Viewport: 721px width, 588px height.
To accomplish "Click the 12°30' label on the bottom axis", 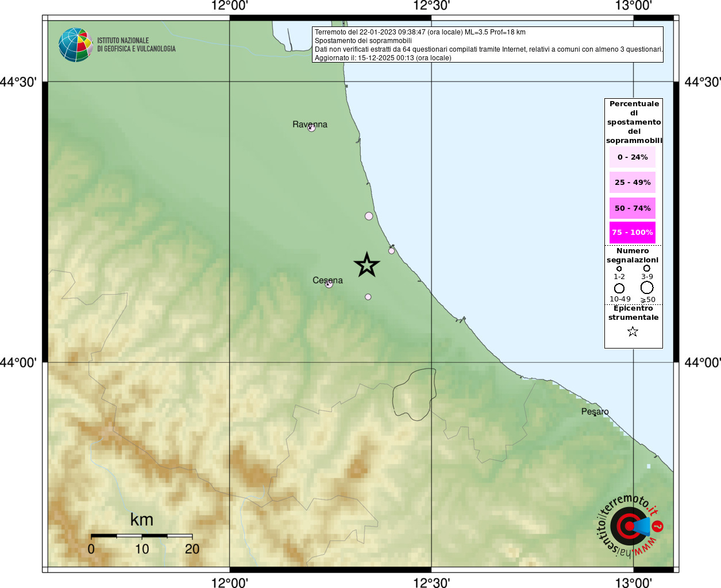I will pyautogui.click(x=431, y=583).
